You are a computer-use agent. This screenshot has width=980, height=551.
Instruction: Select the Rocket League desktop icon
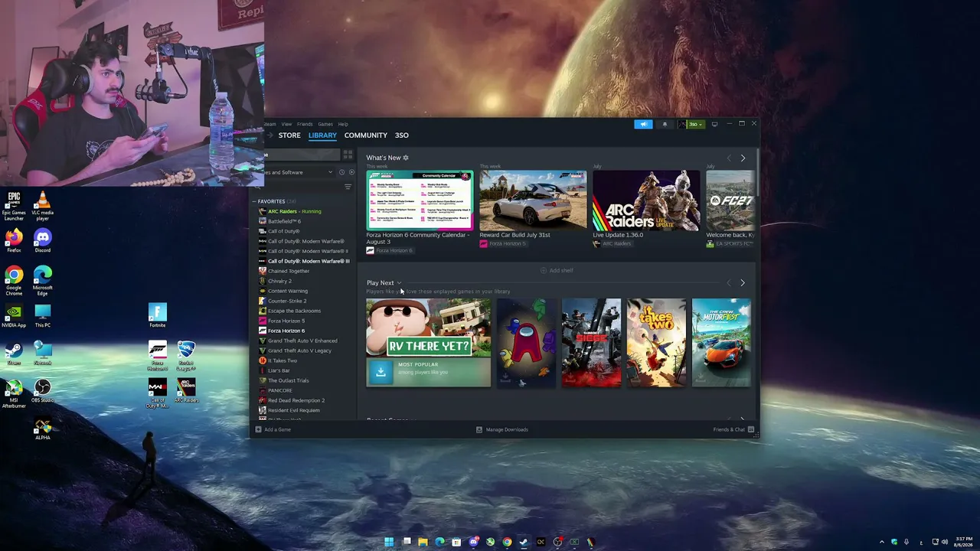point(186,356)
